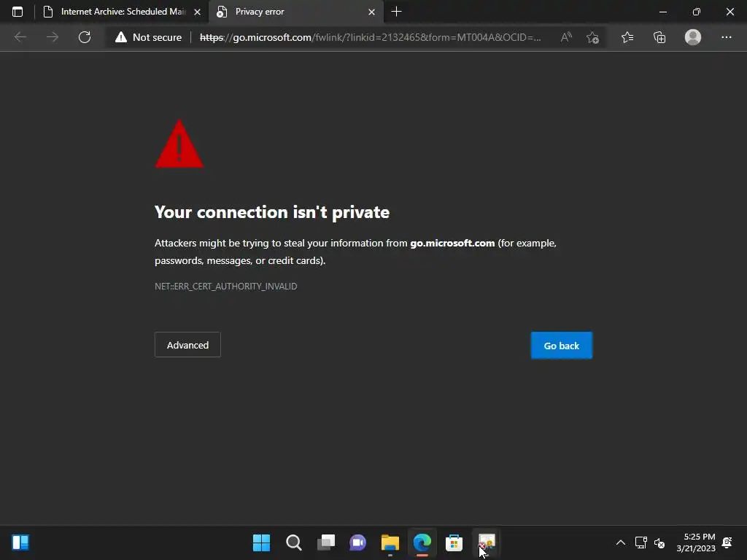Click the certificate app taskbar icon
Viewport: 747px width, 560px height.
(x=487, y=542)
